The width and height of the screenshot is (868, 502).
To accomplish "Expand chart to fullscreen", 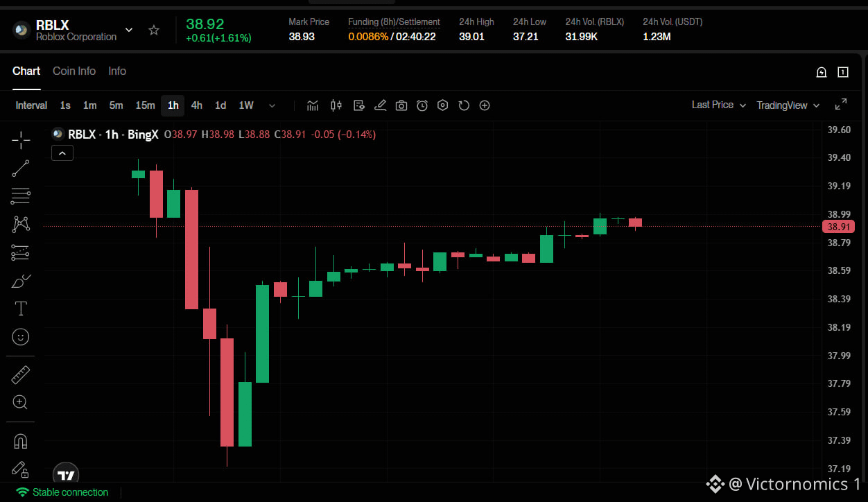I will (x=840, y=105).
